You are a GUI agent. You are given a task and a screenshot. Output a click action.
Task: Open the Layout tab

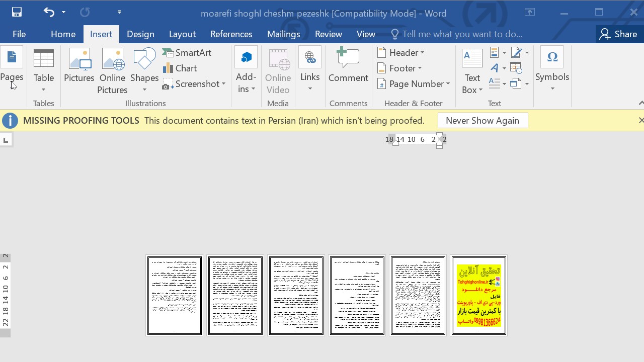[182, 34]
